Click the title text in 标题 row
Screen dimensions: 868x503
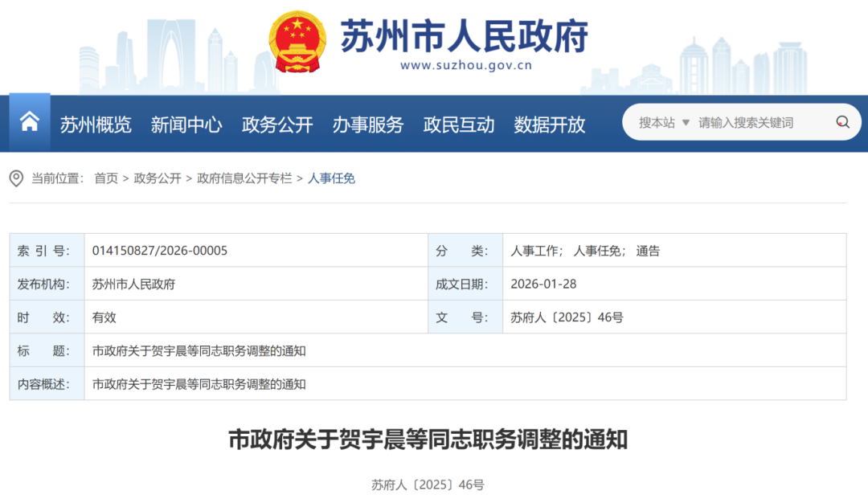pos(199,351)
